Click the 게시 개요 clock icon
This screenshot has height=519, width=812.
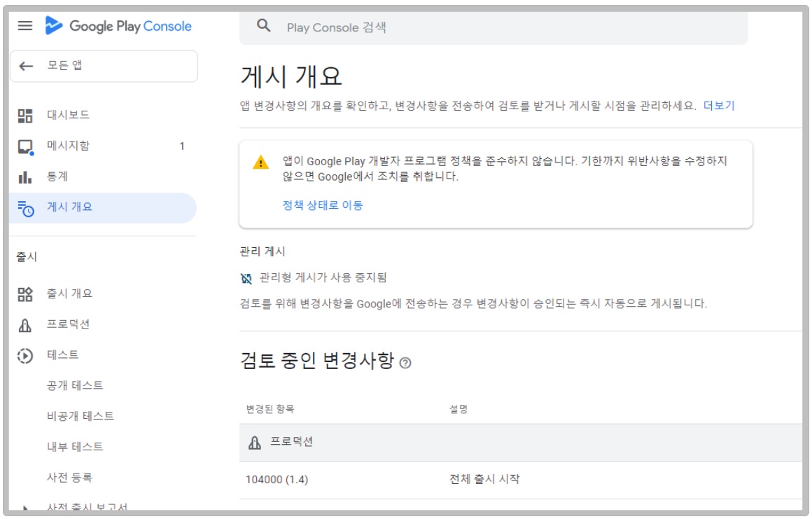[x=25, y=208]
